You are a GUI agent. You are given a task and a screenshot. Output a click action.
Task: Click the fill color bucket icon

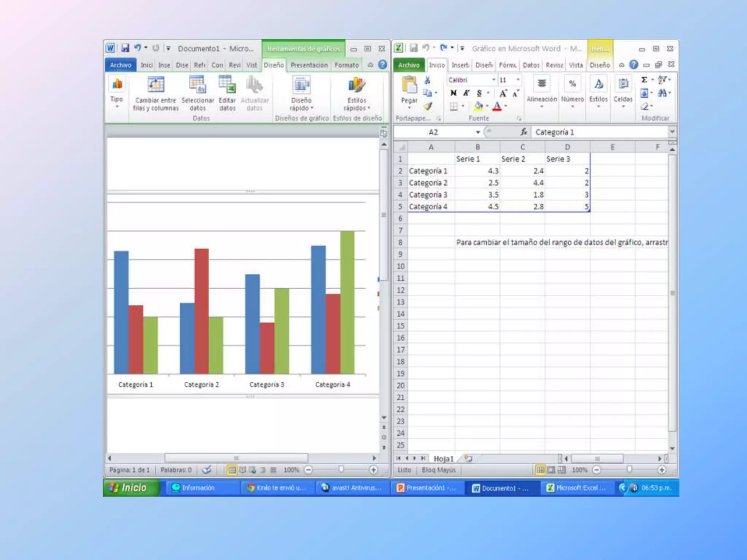[478, 106]
